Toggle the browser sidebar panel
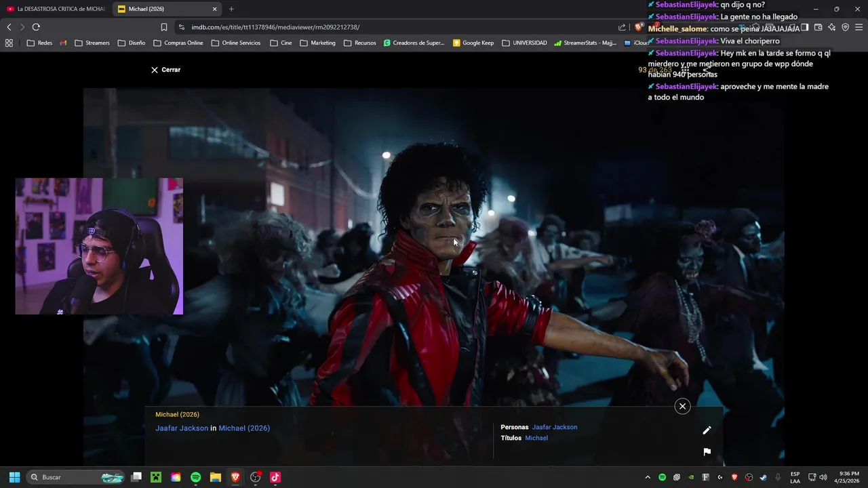This screenshot has height=488, width=868. (x=804, y=27)
